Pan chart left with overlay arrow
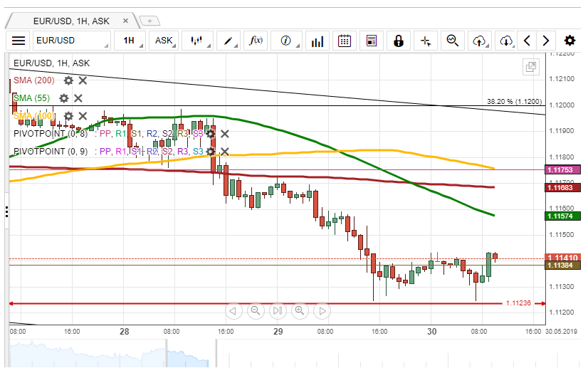The height and width of the screenshot is (373, 588). click(233, 311)
